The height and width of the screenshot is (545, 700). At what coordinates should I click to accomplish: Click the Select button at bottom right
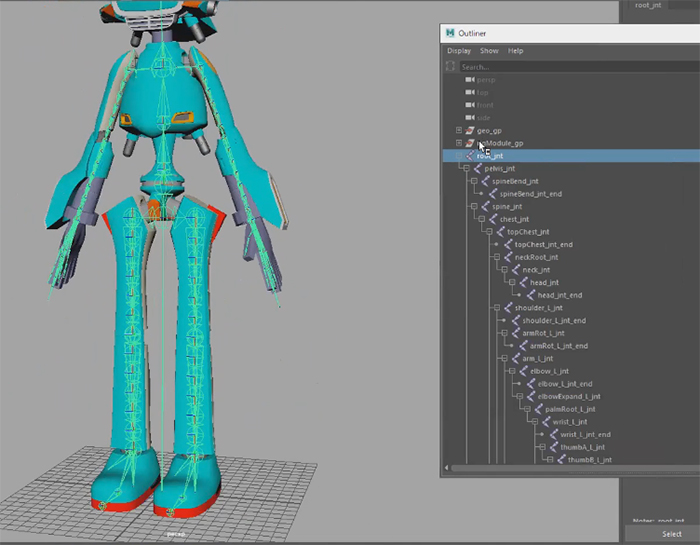(671, 534)
